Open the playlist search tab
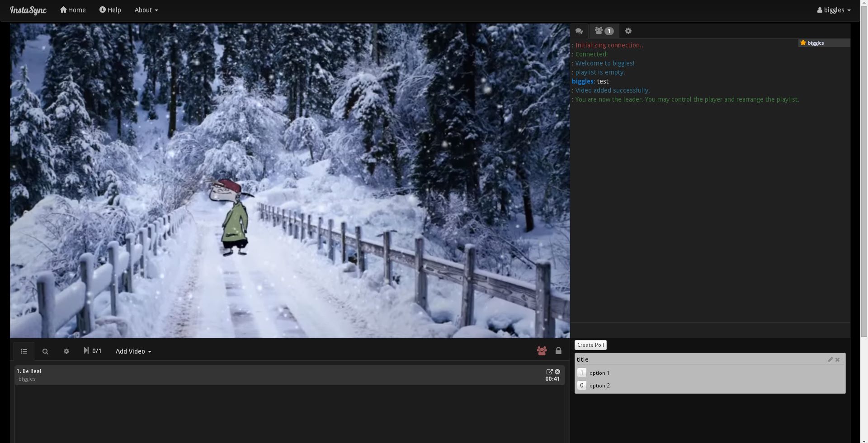 45,351
